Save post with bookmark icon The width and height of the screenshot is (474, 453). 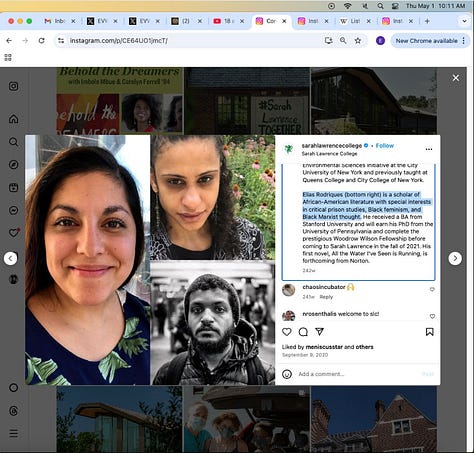tap(430, 332)
